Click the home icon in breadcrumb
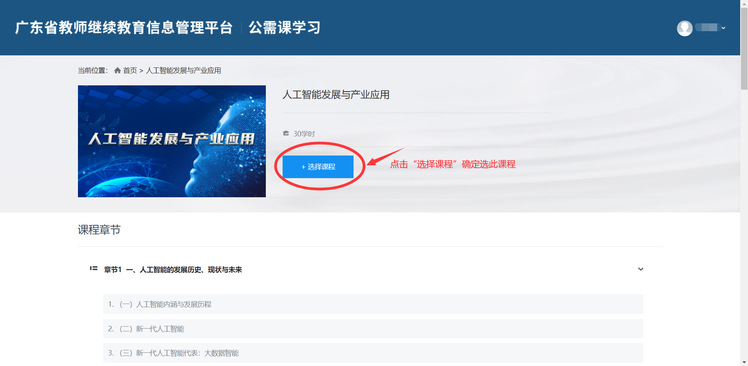This screenshot has height=366, width=748. (117, 71)
